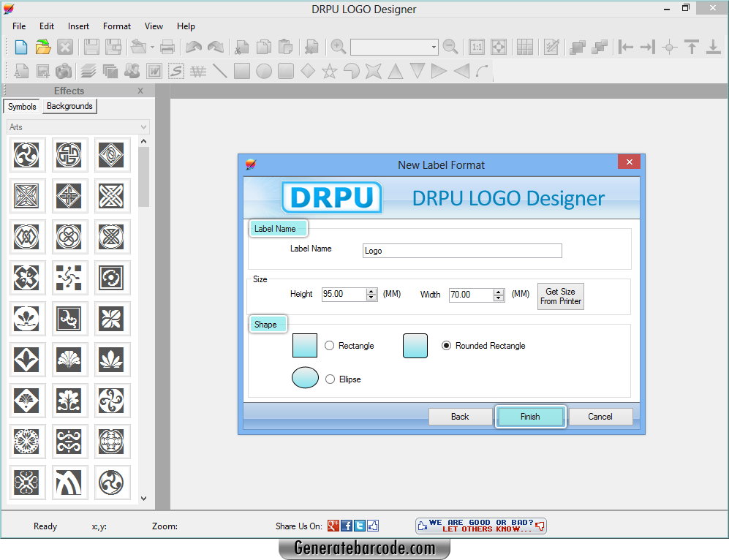Select the Circle shape tool

tap(264, 71)
